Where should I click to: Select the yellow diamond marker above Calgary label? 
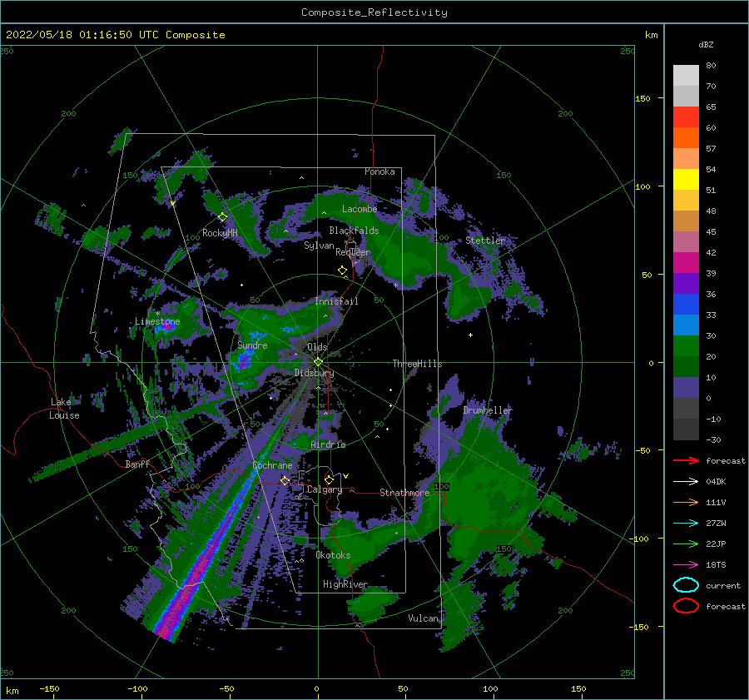(329, 479)
